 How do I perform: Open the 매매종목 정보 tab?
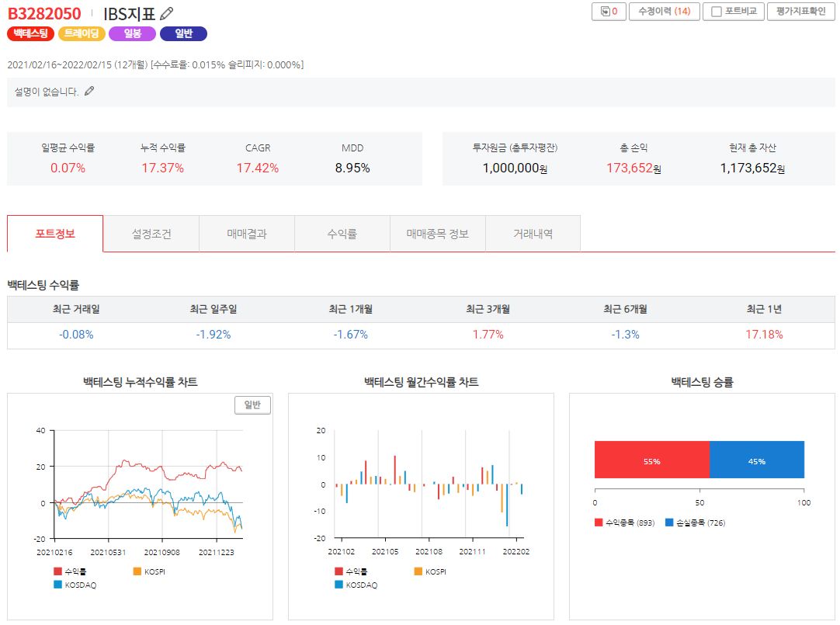click(x=437, y=234)
